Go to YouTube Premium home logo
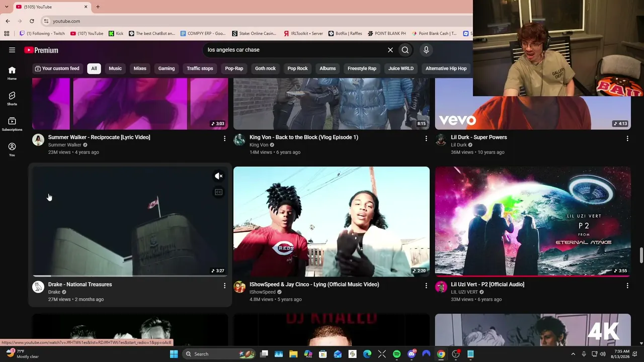This screenshot has width=644, height=362. [41, 50]
